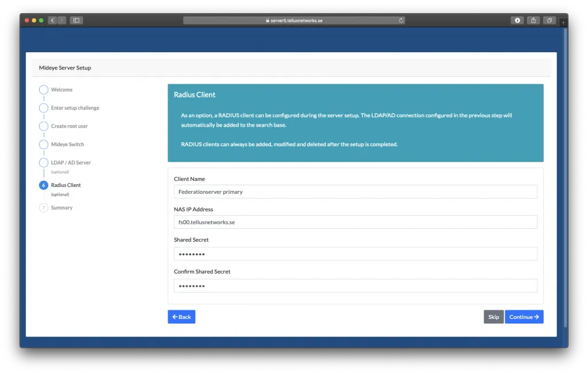Select the Mideye Switch step circle
The width and height of the screenshot is (588, 374).
pos(44,144)
